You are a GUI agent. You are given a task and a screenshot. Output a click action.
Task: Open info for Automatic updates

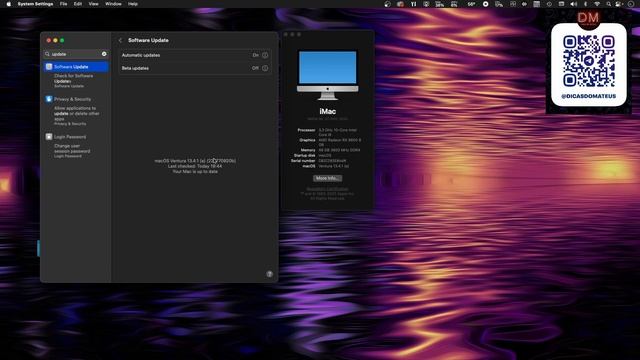point(265,55)
